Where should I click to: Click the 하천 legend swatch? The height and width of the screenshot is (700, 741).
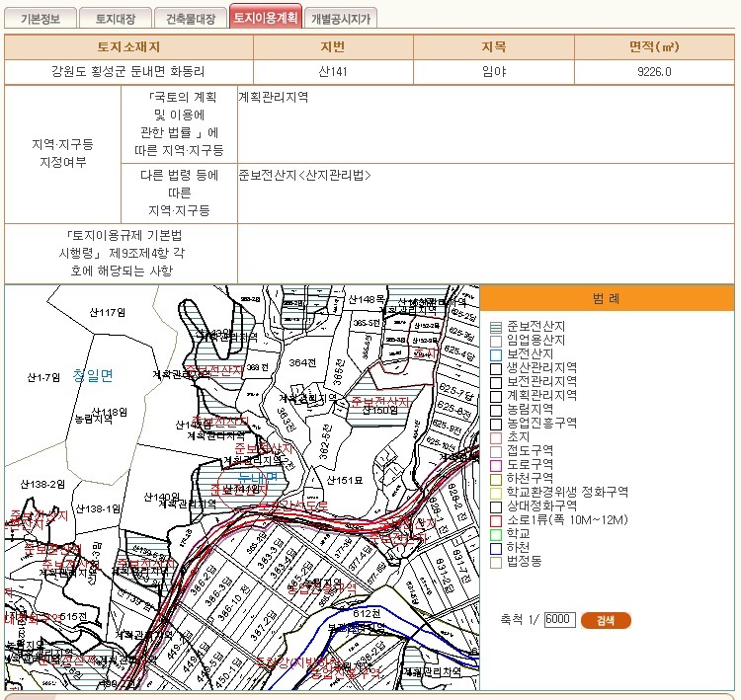[x=496, y=549]
